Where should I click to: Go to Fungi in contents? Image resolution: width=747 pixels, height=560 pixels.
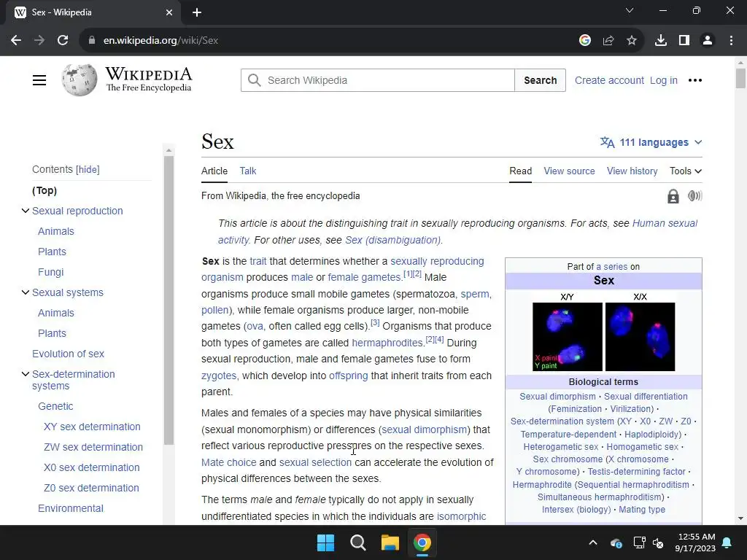click(50, 272)
